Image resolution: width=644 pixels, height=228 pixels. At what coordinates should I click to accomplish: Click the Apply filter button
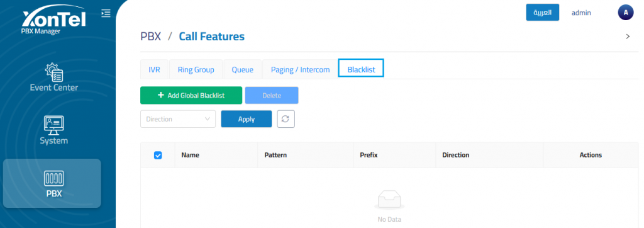[247, 119]
